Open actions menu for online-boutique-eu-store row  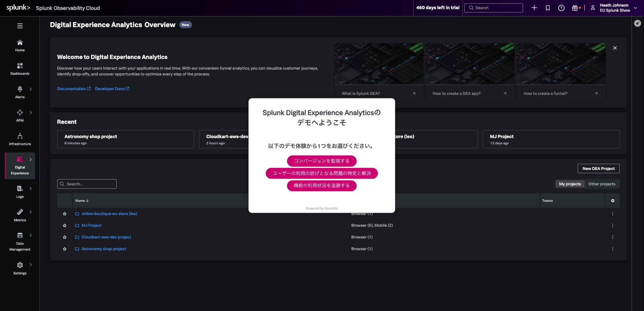click(612, 214)
